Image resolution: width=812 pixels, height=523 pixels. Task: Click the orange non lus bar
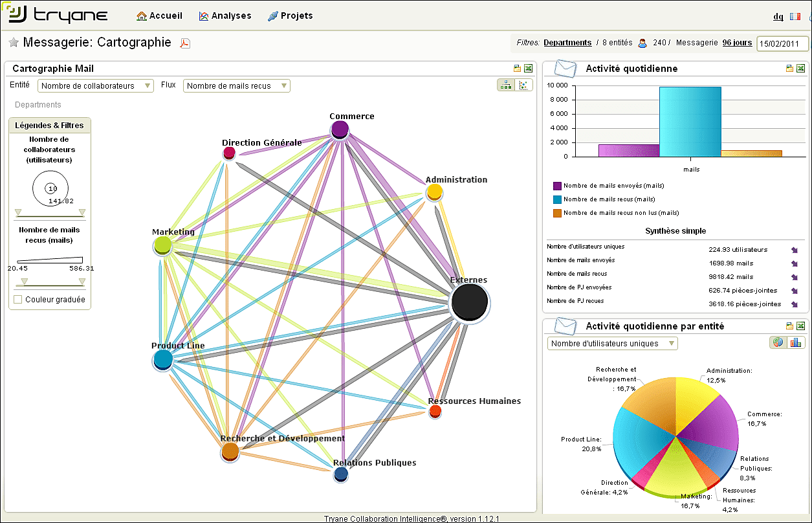point(751,153)
